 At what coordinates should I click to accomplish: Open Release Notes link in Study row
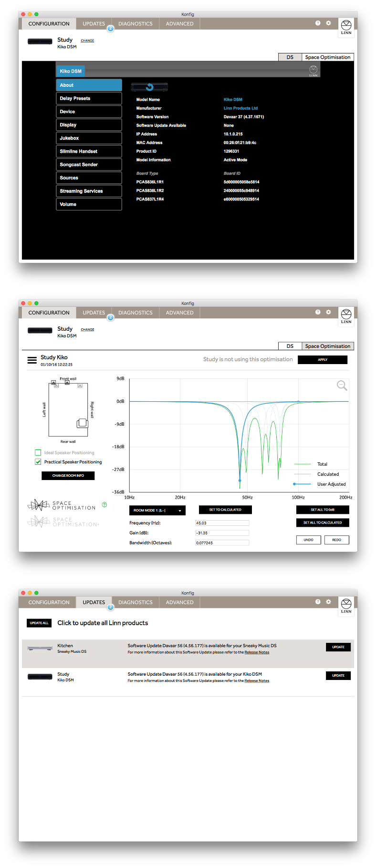click(257, 681)
